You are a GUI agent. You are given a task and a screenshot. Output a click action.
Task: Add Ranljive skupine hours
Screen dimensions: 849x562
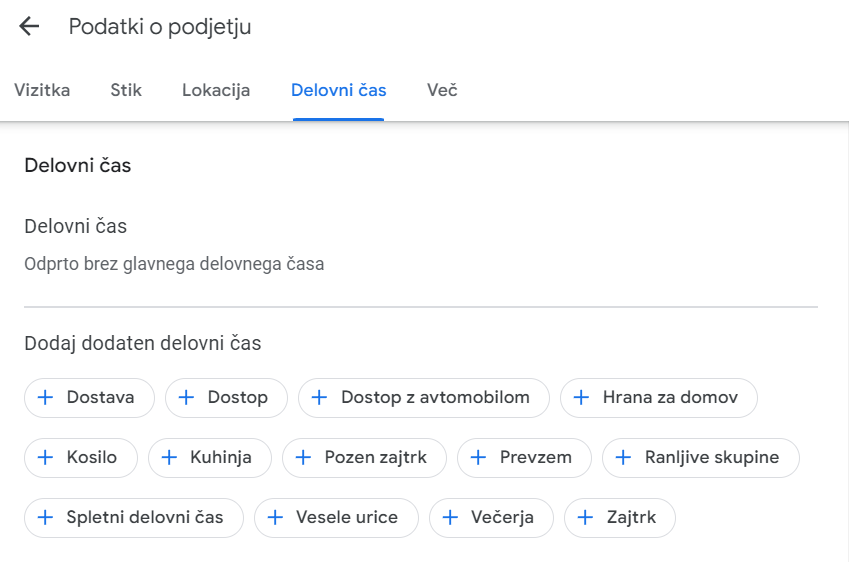coord(701,457)
